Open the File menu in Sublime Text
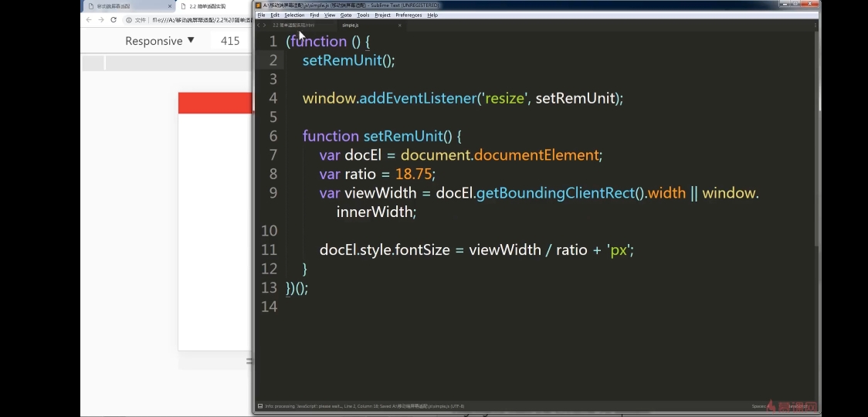 [x=261, y=15]
